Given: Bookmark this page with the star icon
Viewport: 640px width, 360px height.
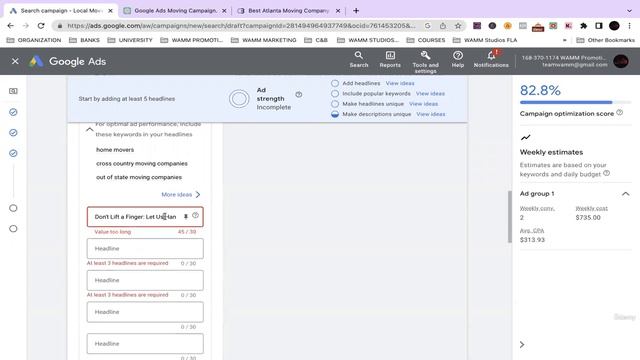Looking at the screenshot, I should (458, 26).
